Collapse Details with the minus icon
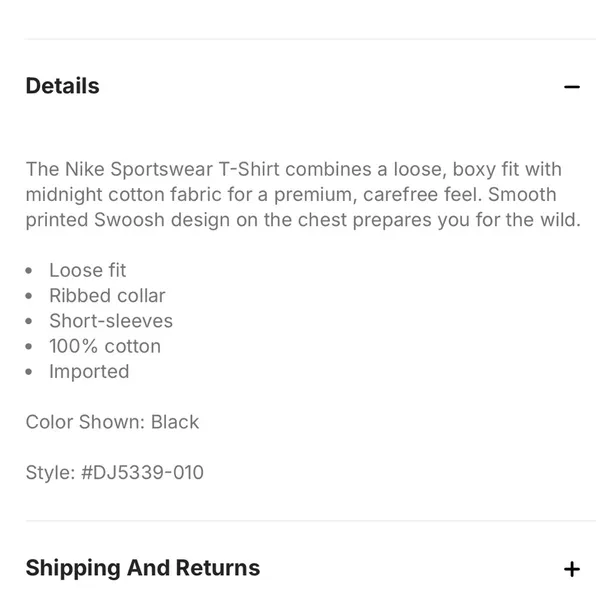600x600 pixels. click(571, 87)
